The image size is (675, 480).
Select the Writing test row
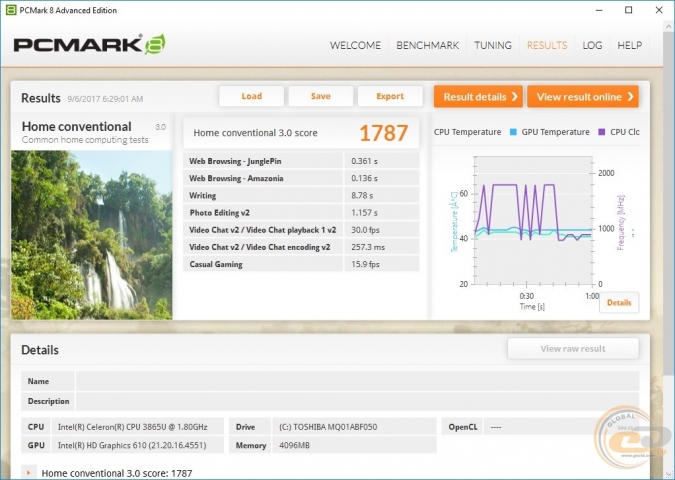301,195
